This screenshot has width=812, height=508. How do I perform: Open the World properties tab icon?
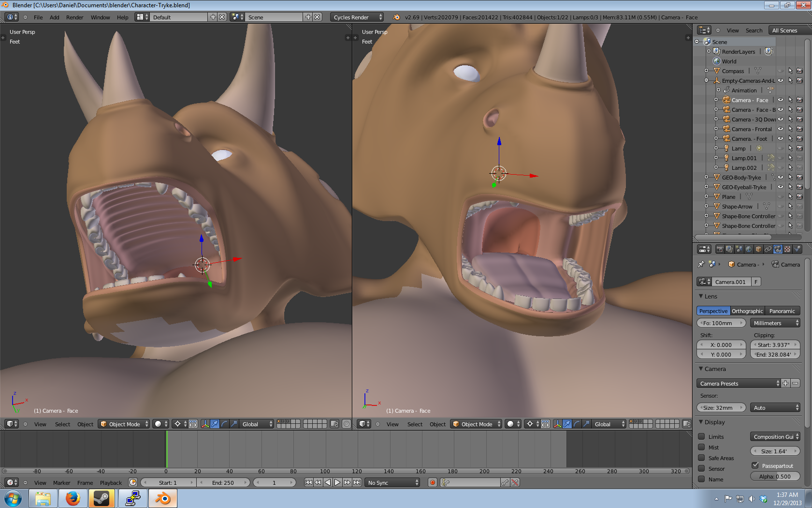click(749, 249)
